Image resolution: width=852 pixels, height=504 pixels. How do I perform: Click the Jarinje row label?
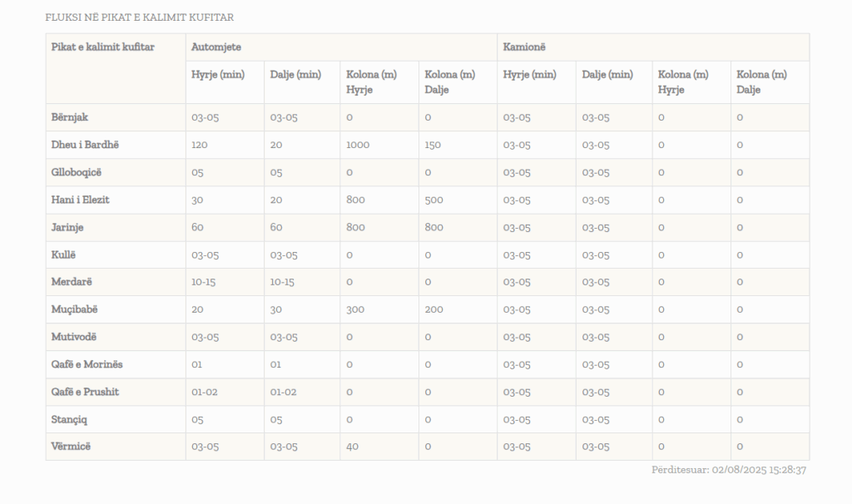pos(67,227)
